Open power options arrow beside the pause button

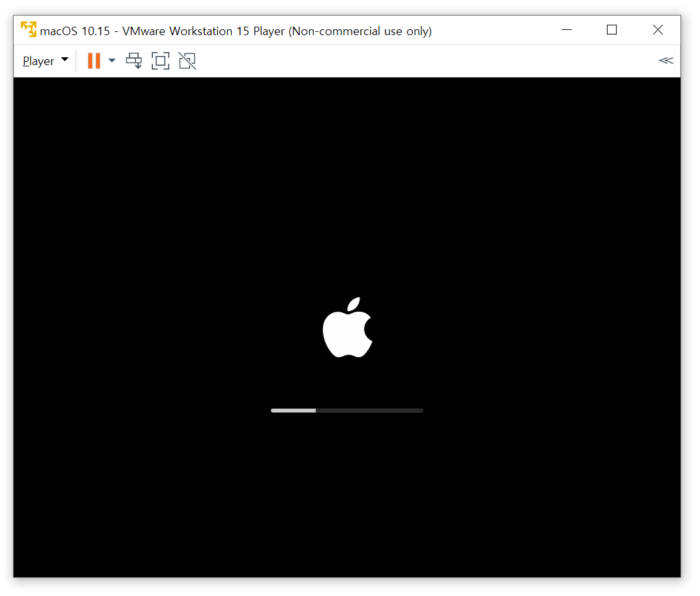[x=112, y=61]
